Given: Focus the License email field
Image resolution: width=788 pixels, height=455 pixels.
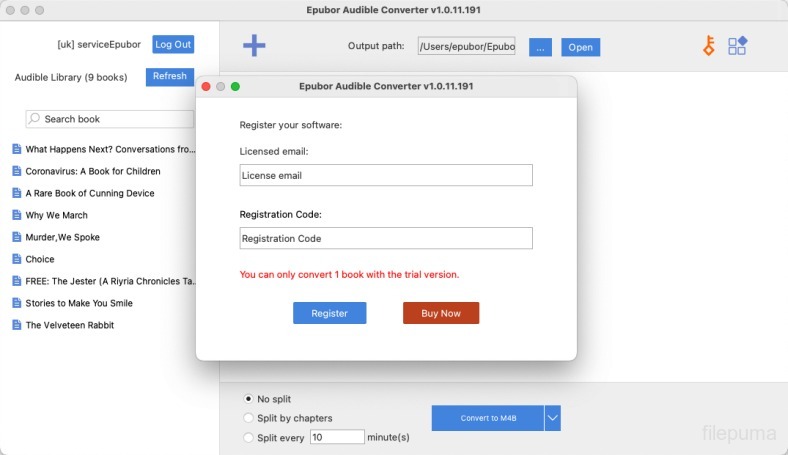Looking at the screenshot, I should point(386,175).
